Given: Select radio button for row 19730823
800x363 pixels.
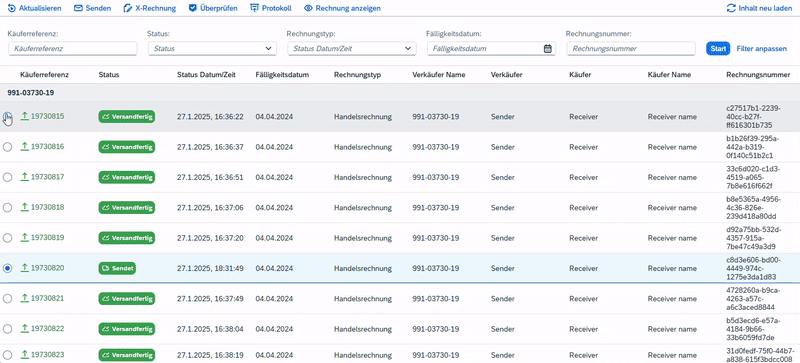Looking at the screenshot, I should click(7, 355).
